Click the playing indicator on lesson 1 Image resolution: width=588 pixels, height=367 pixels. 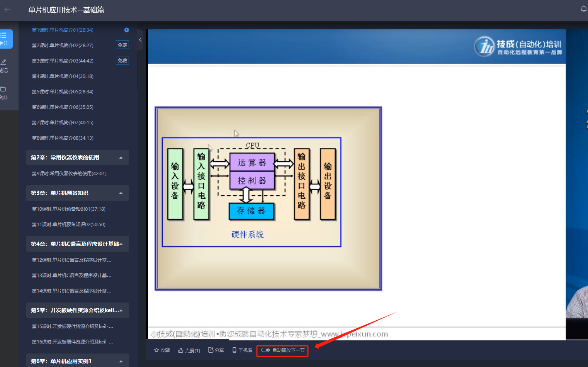click(126, 30)
